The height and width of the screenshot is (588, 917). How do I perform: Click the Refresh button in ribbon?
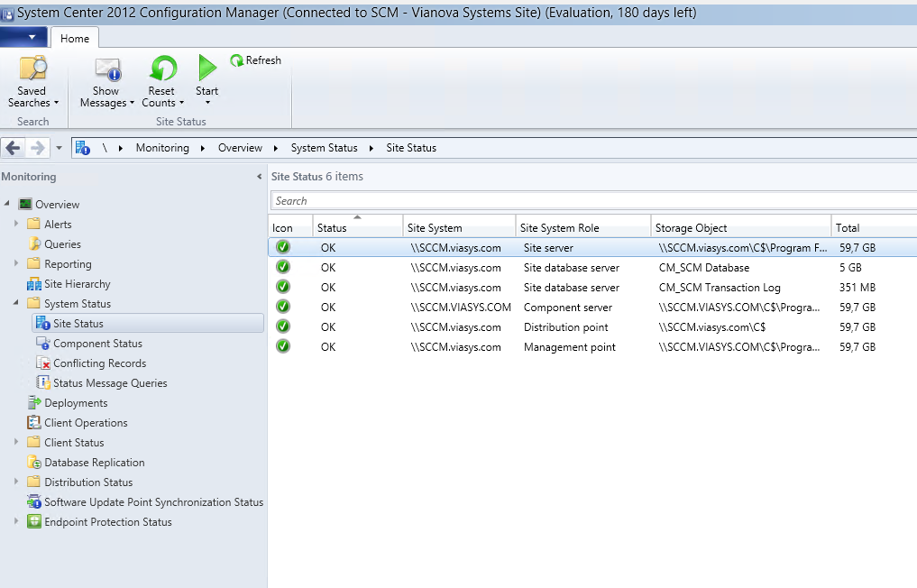click(x=255, y=60)
